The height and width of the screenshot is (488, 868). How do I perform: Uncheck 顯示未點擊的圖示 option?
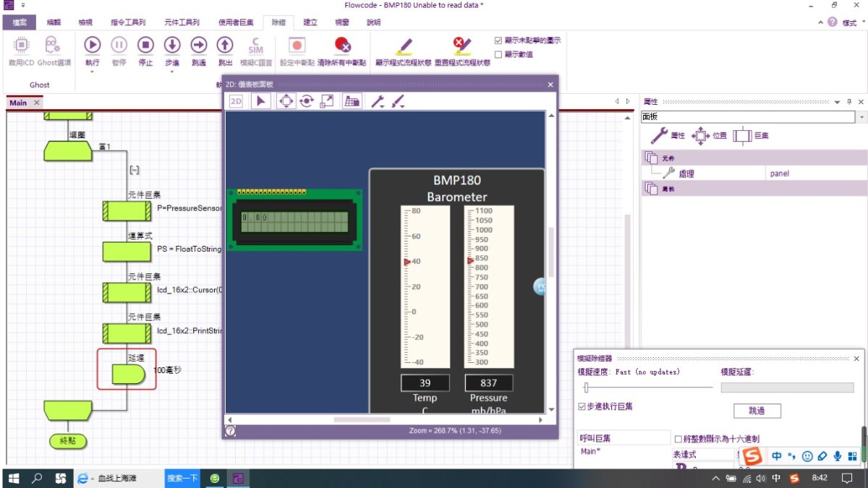tap(498, 40)
